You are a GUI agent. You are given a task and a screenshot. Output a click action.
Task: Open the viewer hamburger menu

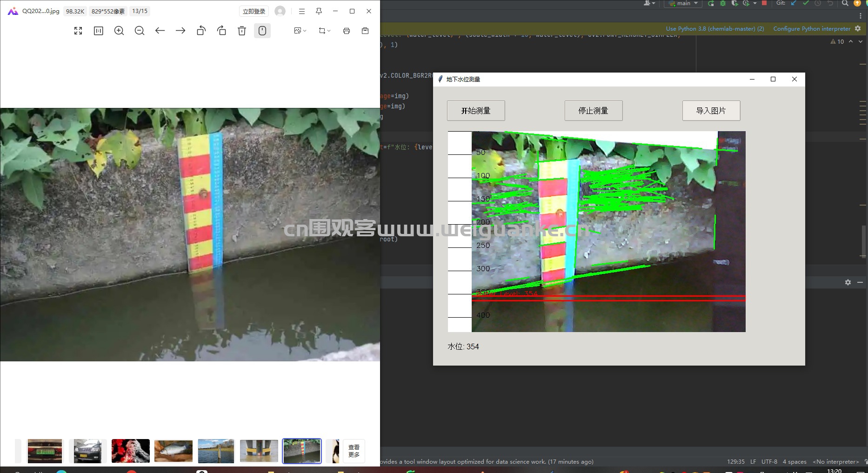point(302,11)
